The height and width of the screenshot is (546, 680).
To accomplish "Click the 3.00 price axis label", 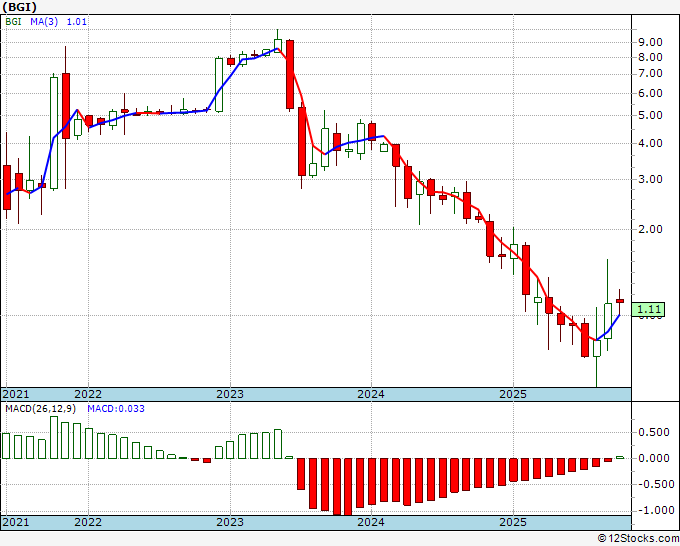I will [650, 179].
